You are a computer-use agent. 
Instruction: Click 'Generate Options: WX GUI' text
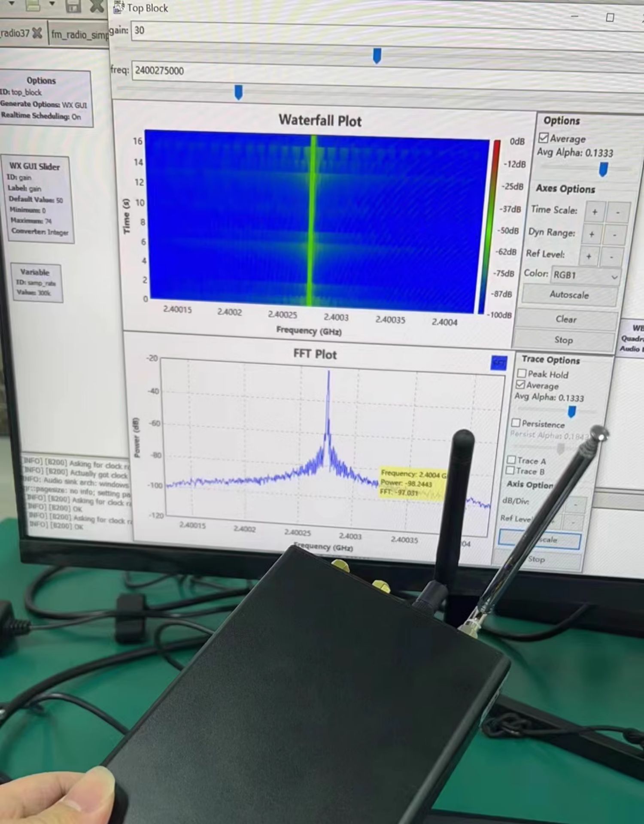43,104
